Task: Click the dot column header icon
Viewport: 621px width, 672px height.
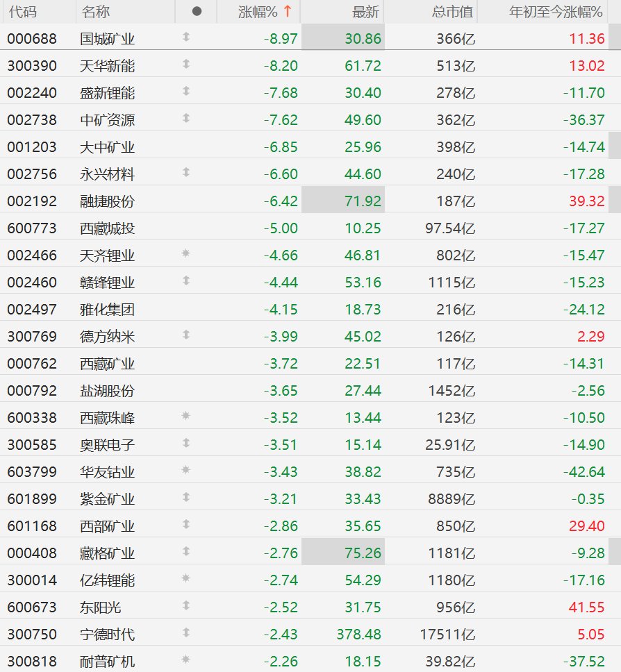Action: [x=197, y=12]
